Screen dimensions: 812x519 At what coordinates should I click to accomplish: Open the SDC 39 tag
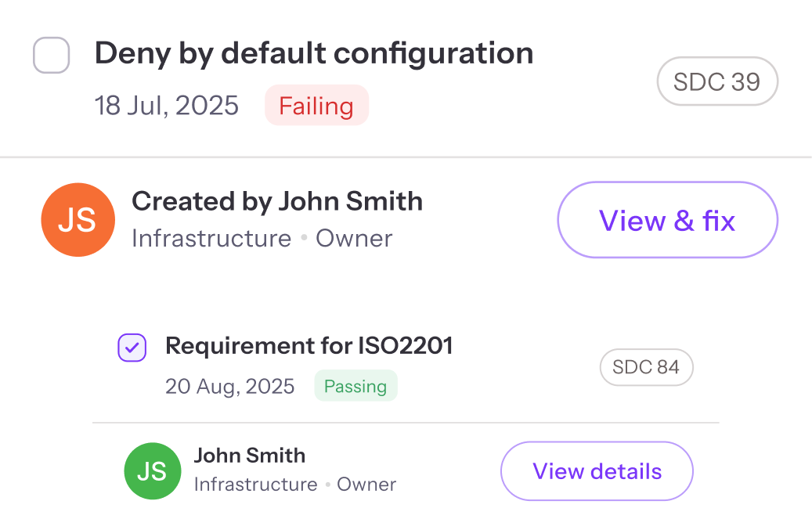coord(716,81)
